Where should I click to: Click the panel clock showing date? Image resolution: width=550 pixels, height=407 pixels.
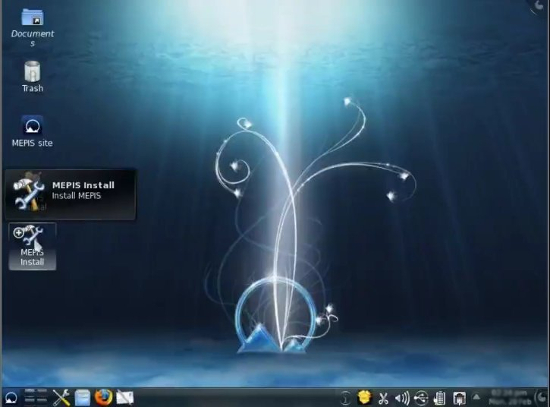coord(509,397)
